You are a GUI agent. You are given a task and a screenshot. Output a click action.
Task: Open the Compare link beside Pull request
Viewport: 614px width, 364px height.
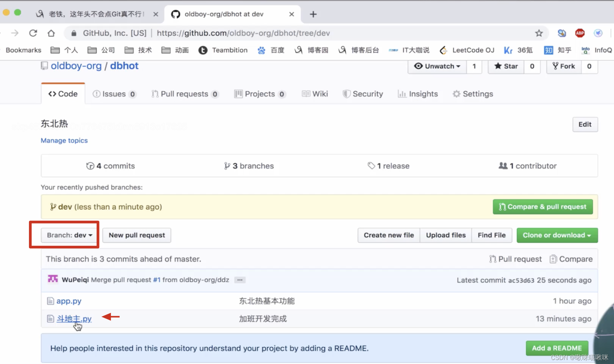click(571, 259)
